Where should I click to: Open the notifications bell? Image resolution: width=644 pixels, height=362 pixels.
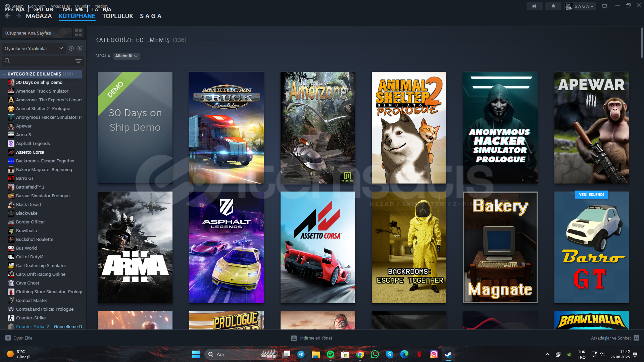[553, 6]
